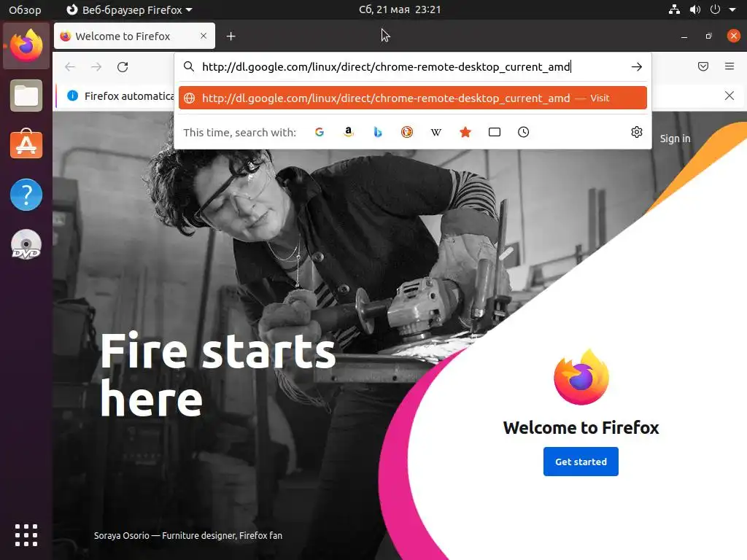Select the Bing search engine icon
Viewport: 747px width, 560px height.
[378, 133]
